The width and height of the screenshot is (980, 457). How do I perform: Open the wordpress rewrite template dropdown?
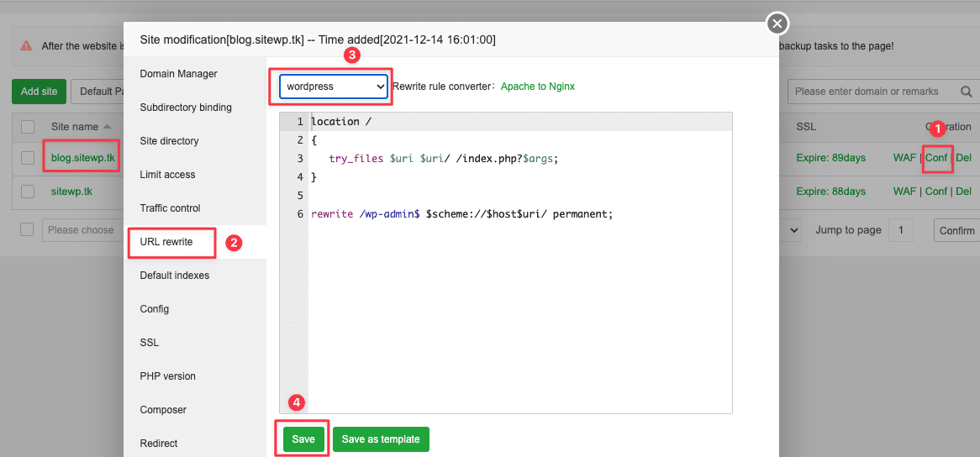334,87
